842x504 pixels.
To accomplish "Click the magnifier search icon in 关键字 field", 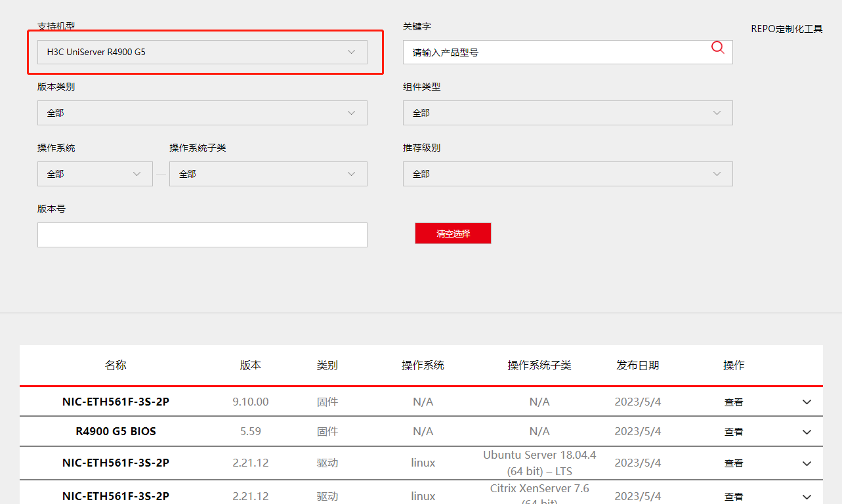I will (x=718, y=47).
